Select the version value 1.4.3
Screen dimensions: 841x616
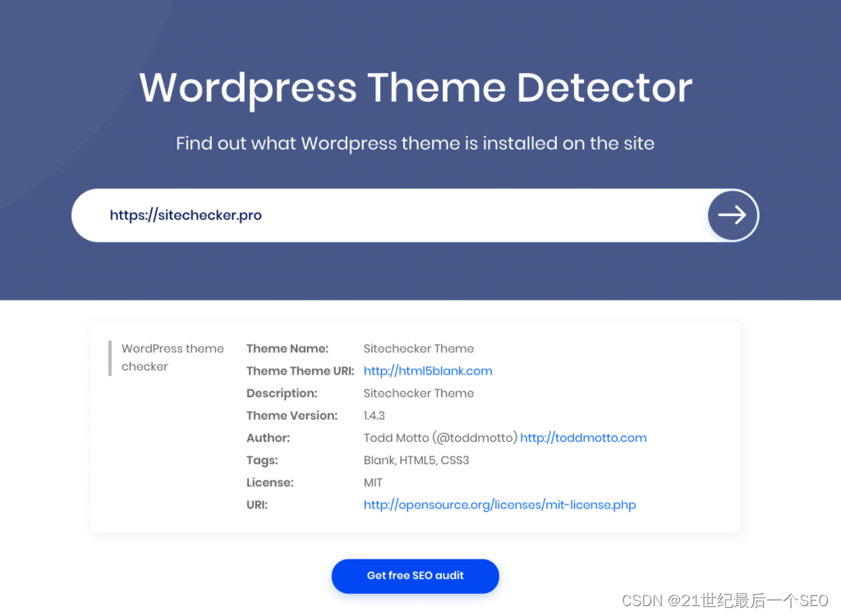(x=374, y=416)
